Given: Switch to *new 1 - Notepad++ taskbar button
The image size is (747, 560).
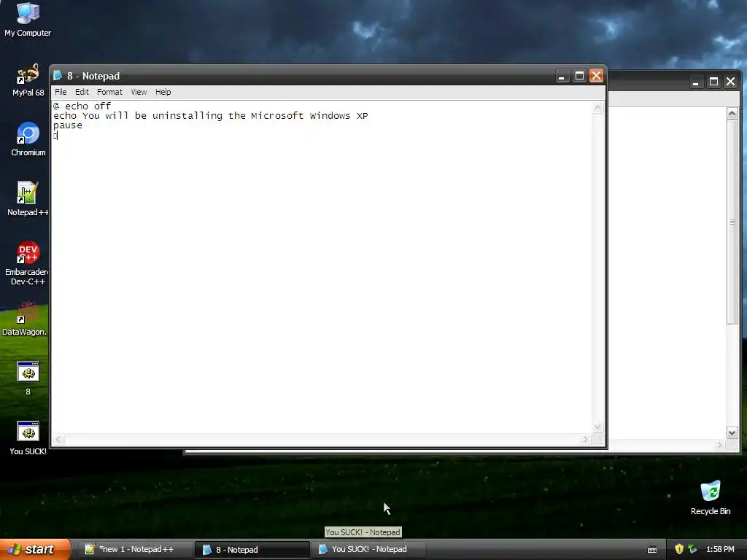Looking at the screenshot, I should (135, 549).
